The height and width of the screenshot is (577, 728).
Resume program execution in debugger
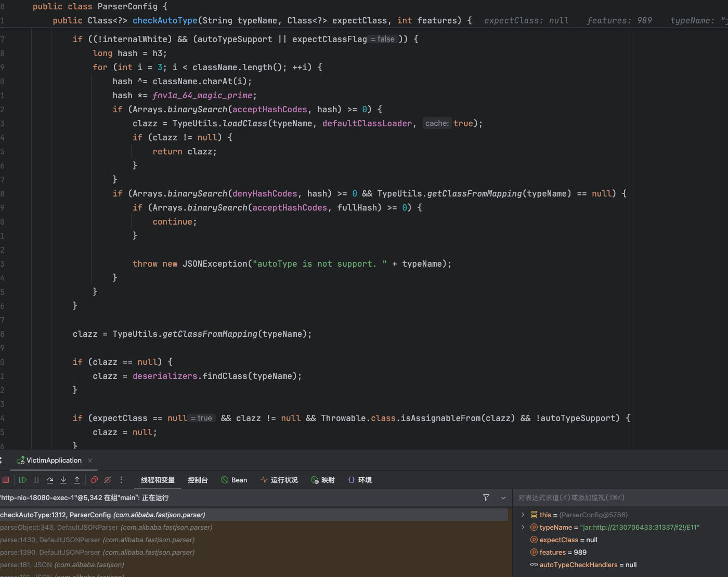pos(22,480)
